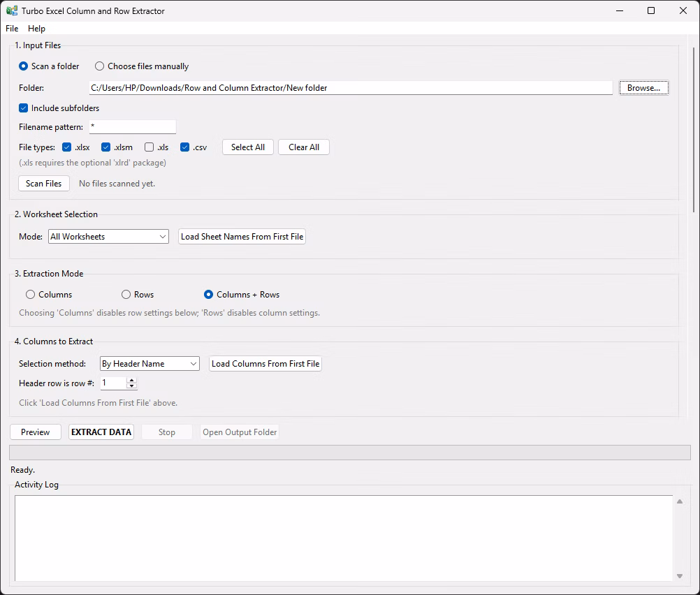This screenshot has width=700, height=595.
Task: Click inside the Activity Log text area
Action: (344, 538)
